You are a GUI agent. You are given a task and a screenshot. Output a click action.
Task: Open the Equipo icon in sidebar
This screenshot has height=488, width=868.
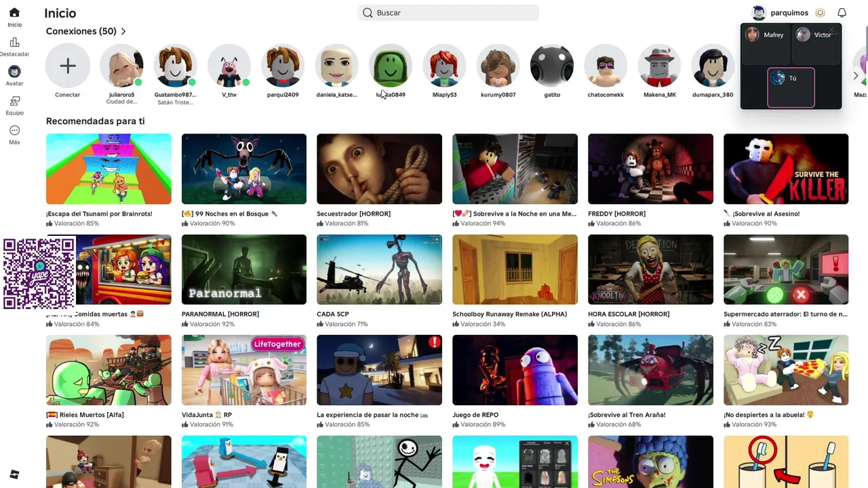pyautogui.click(x=14, y=101)
